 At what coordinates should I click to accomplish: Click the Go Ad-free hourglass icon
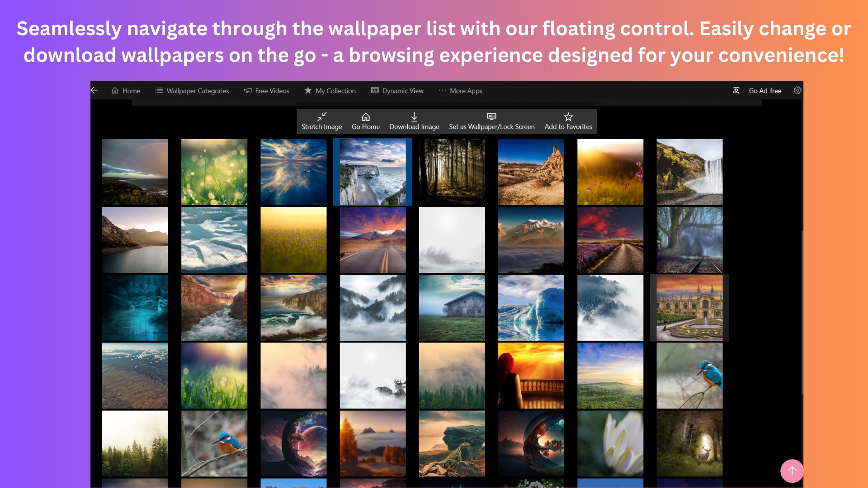click(736, 90)
